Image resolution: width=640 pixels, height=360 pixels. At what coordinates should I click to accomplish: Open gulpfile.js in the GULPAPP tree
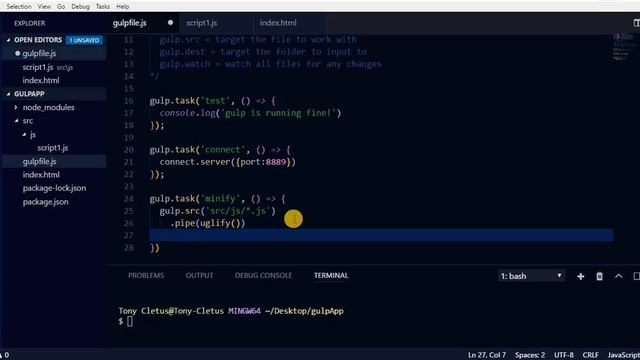point(39,162)
